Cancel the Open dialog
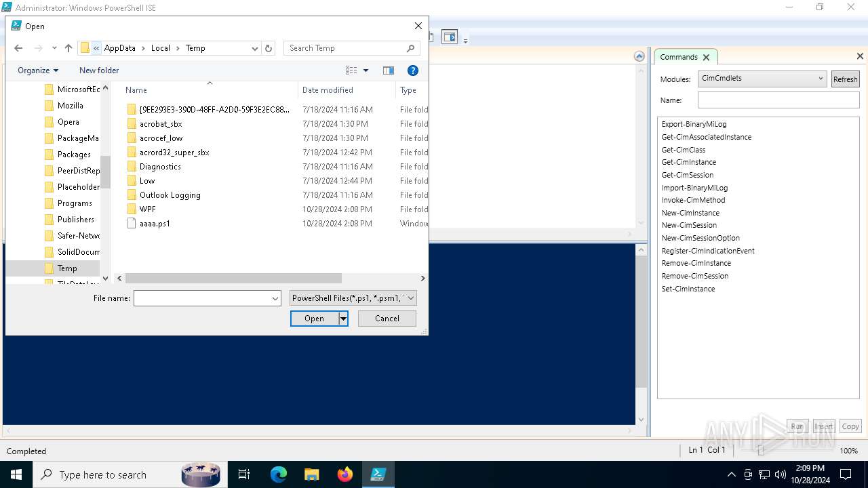This screenshot has height=488, width=868. click(x=387, y=319)
